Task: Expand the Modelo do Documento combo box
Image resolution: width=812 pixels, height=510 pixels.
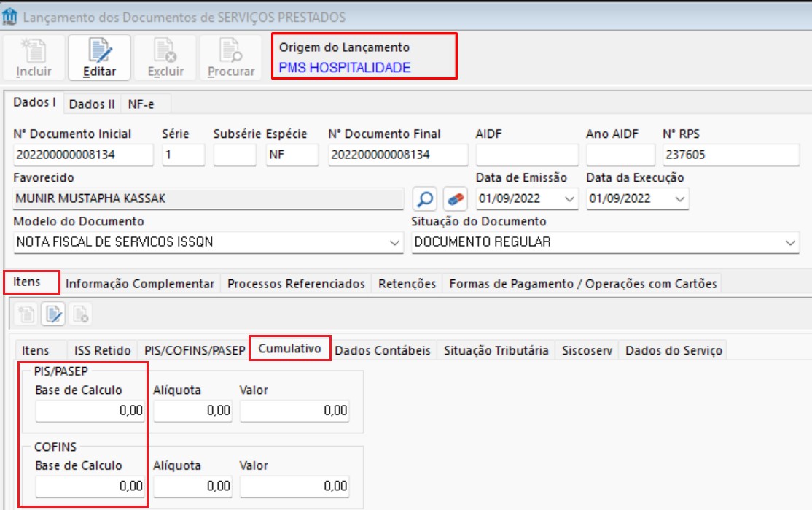Action: click(x=394, y=242)
